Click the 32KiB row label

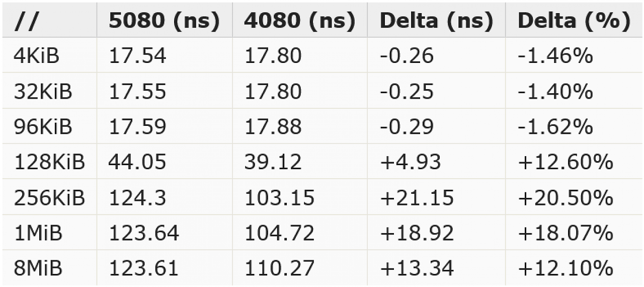[43, 91]
